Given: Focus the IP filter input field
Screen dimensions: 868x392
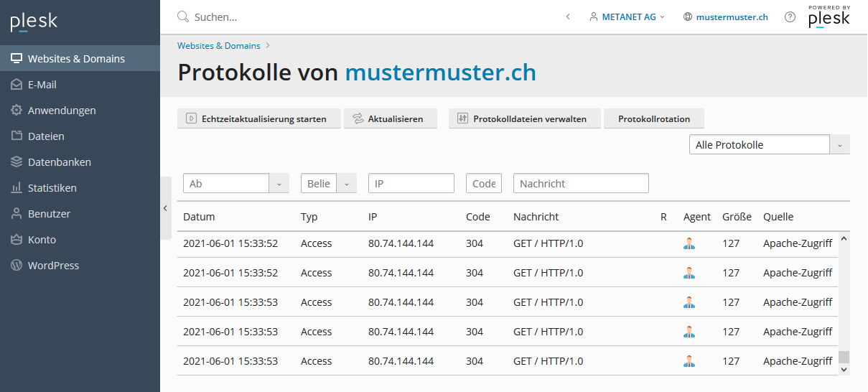Looking at the screenshot, I should pos(411,184).
